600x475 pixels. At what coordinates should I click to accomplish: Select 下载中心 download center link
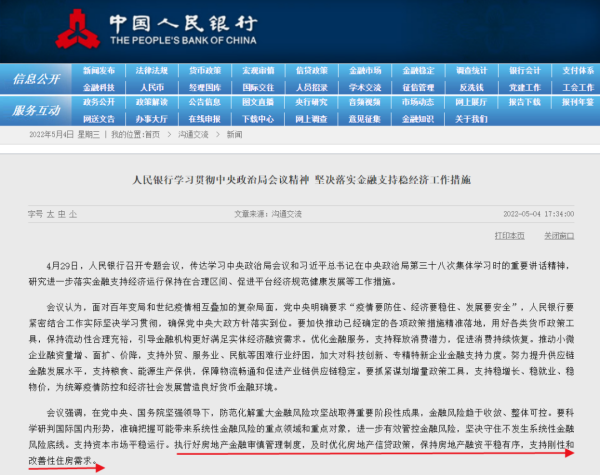[257, 118]
